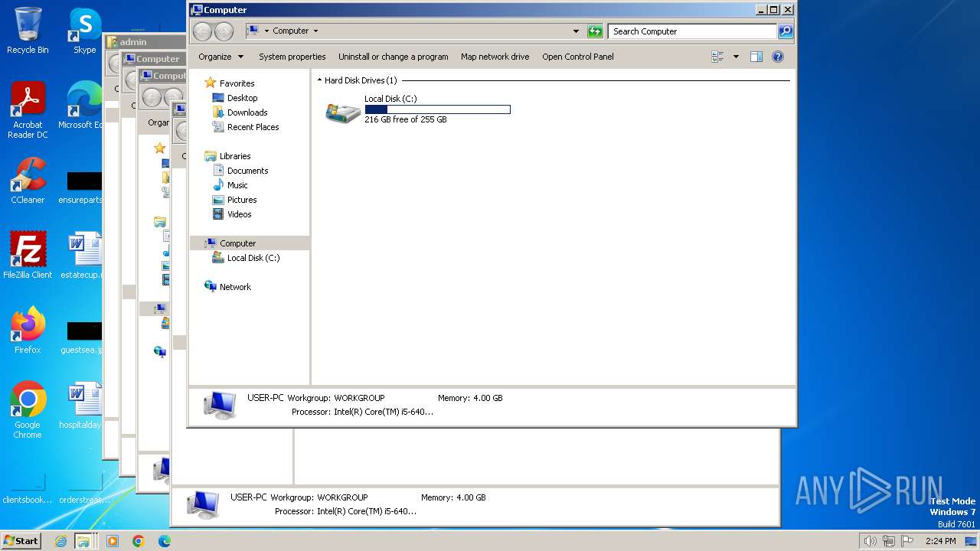Click Windows Explorer taskbar button
The width and height of the screenshot is (980, 551).
tap(85, 541)
